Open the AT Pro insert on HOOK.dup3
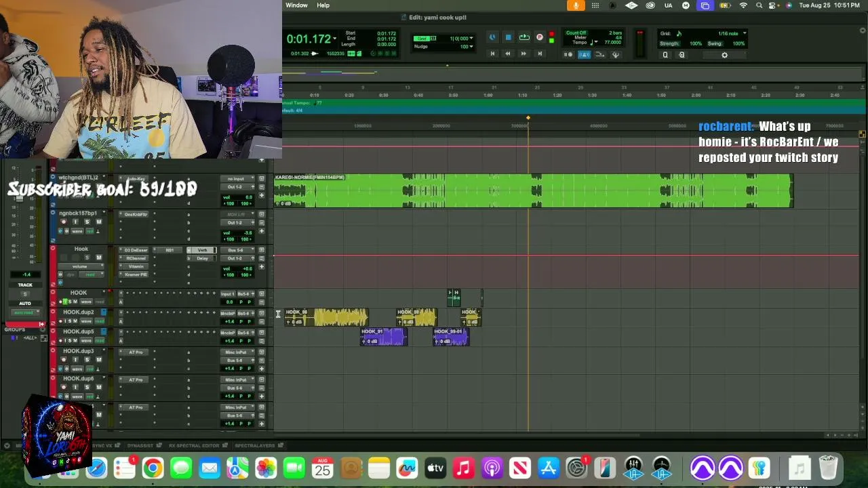 pyautogui.click(x=136, y=352)
